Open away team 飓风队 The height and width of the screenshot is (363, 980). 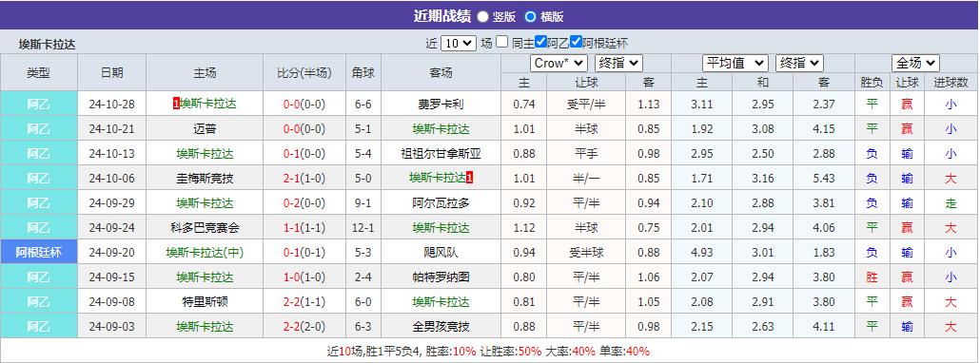click(441, 253)
